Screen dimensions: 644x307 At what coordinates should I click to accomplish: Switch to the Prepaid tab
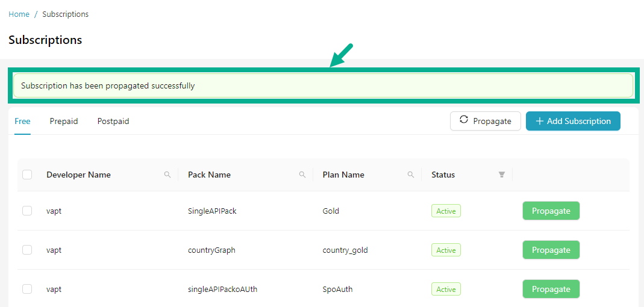(x=64, y=121)
